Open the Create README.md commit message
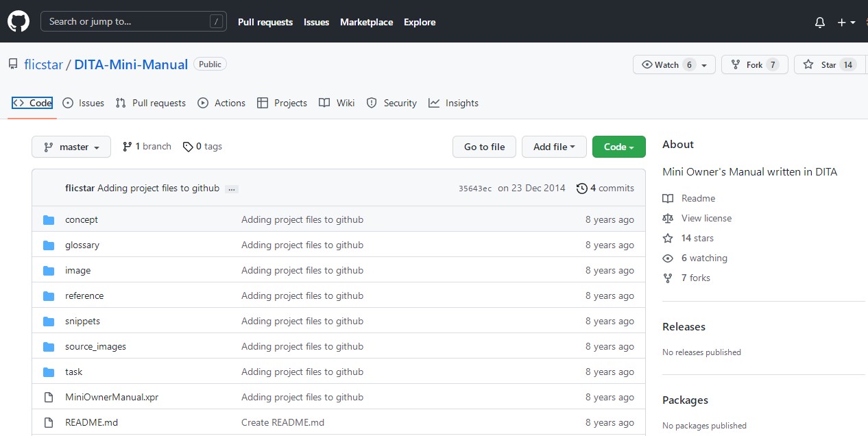The width and height of the screenshot is (868, 436). point(282,423)
